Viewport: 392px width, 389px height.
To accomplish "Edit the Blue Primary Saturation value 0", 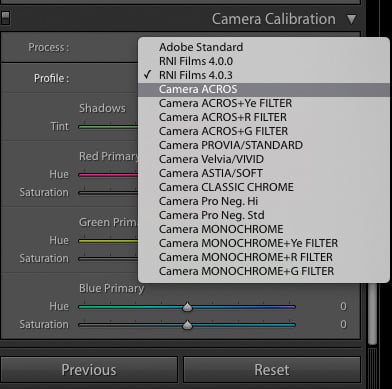I will [x=343, y=324].
